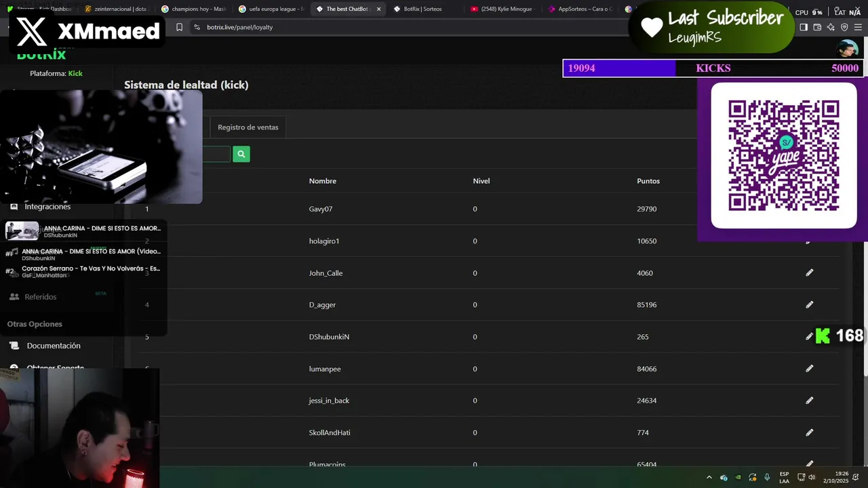Open Integraciones in the sidebar

click(47, 207)
